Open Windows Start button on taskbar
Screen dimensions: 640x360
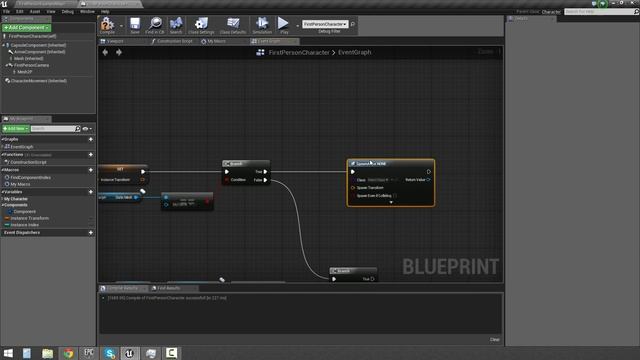point(8,353)
